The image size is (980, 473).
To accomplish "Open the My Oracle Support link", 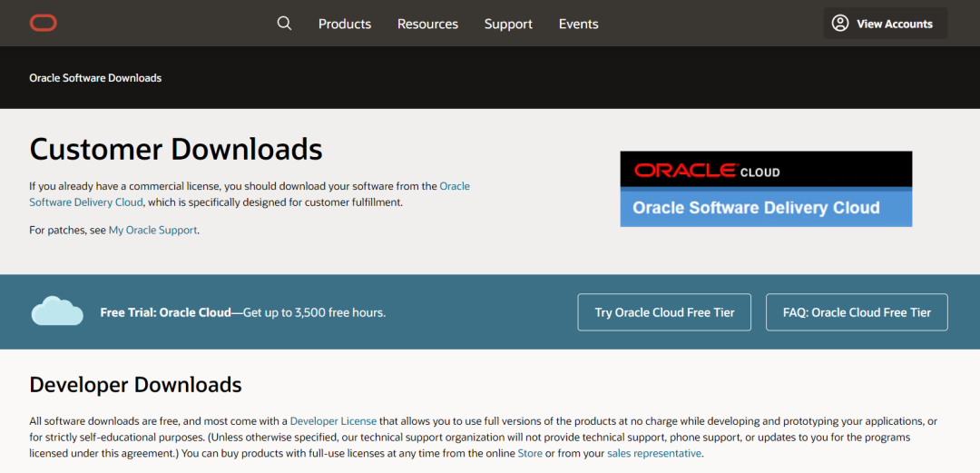I will click(x=152, y=231).
